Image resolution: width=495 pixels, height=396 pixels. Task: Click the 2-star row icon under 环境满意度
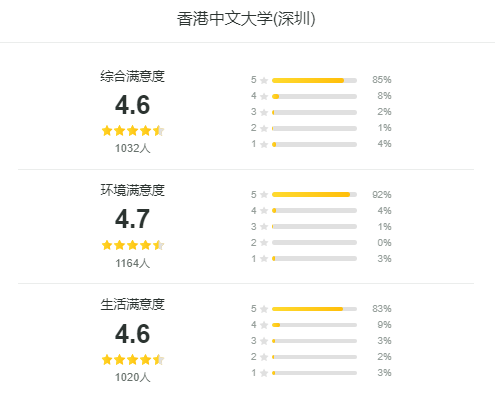264,242
